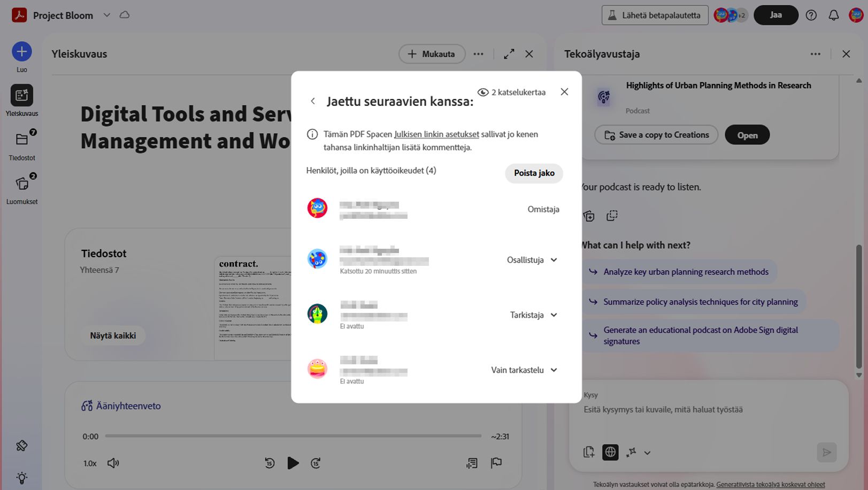Click the audio progress bar track
Viewport: 868px width, 490px height.
[293, 436]
